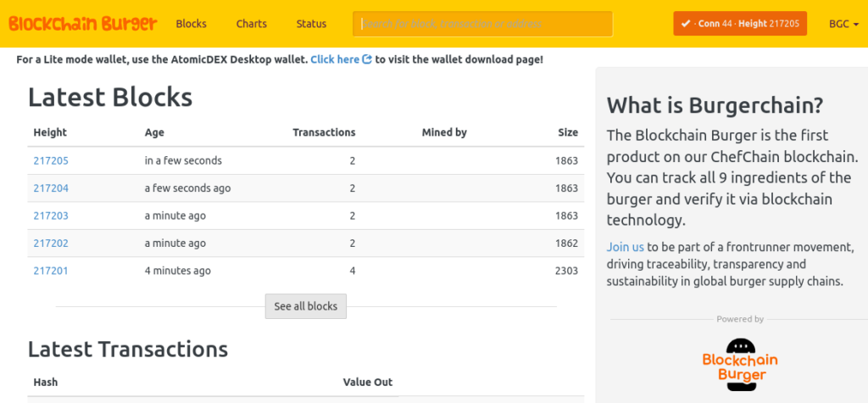Click the 'a few seconds ago' age cell

(187, 188)
